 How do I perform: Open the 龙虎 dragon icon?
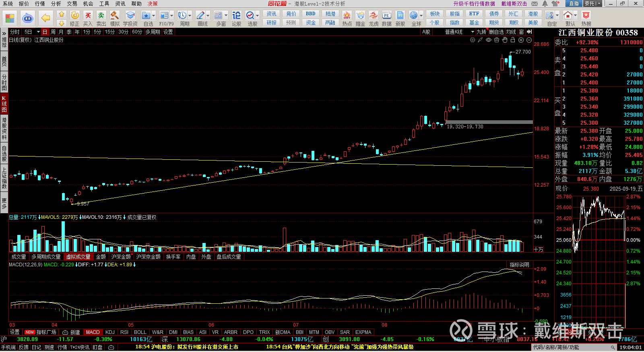(x=374, y=15)
